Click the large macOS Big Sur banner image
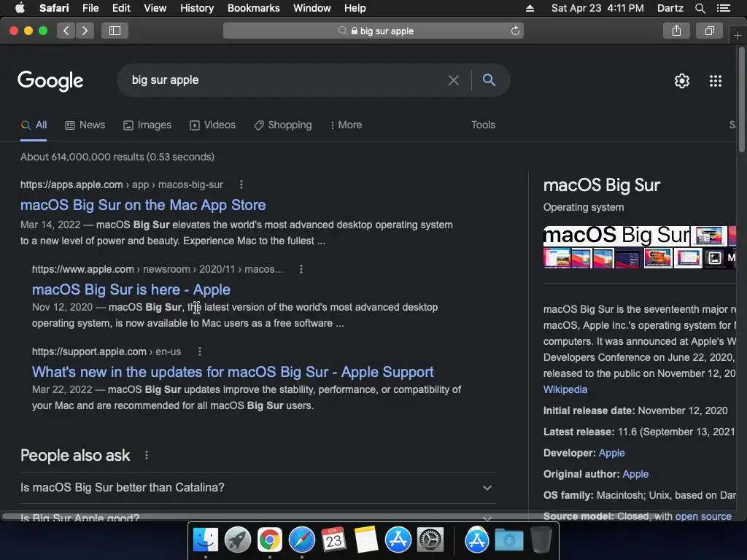The image size is (747, 560). tap(616, 236)
